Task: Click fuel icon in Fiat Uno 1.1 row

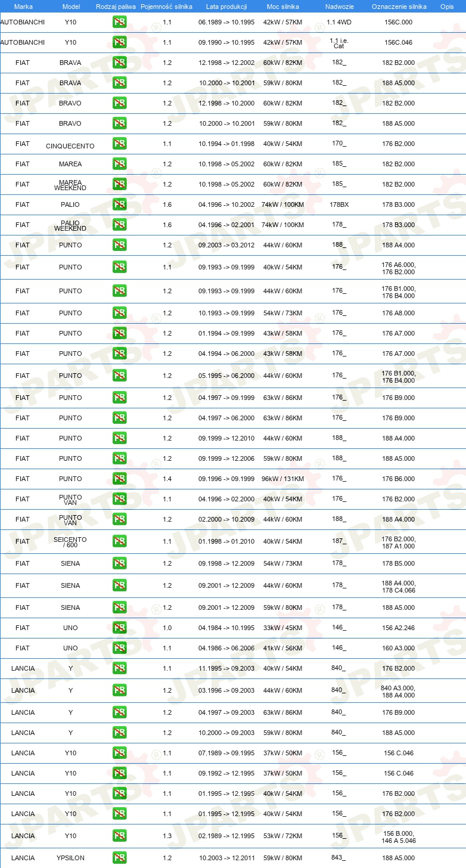Action: pos(119,648)
